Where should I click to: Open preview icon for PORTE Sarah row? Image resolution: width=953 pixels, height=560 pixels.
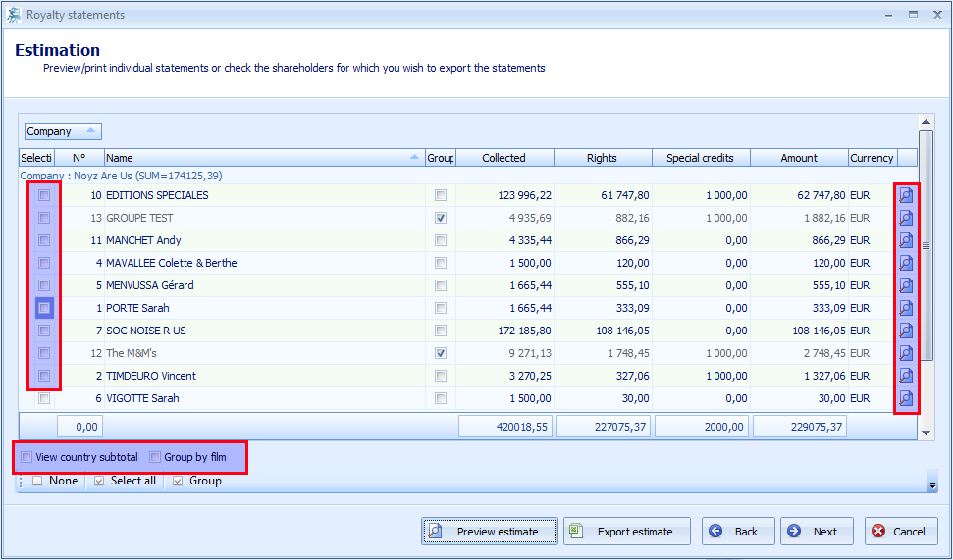[x=906, y=308]
